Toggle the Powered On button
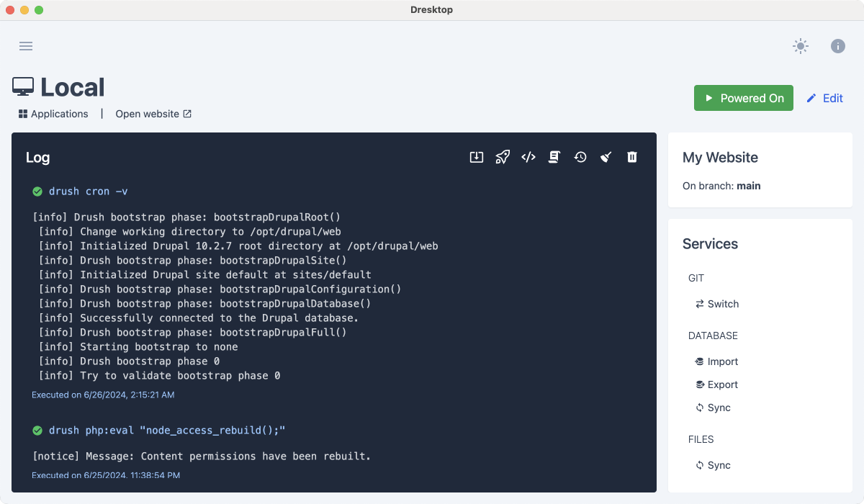Viewport: 864px width, 504px height. coord(743,98)
